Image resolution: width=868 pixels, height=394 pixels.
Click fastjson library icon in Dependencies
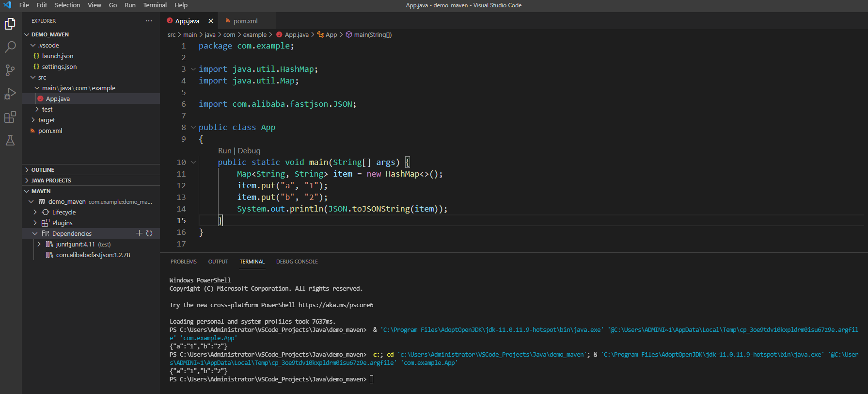tap(49, 255)
